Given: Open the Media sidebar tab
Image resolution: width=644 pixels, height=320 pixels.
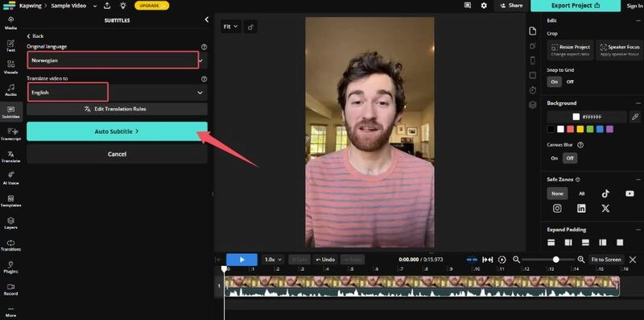Looking at the screenshot, I should [10, 23].
